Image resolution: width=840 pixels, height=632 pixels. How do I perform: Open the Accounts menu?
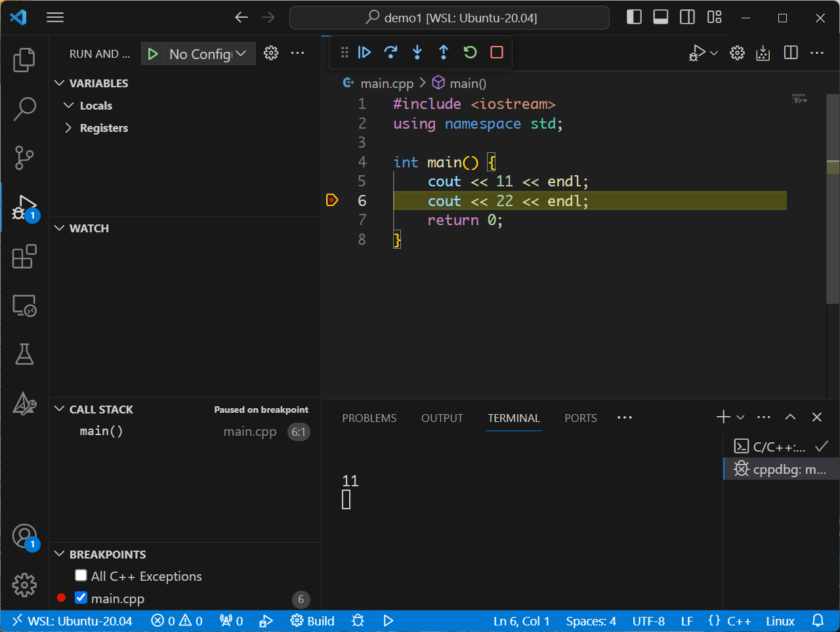[x=24, y=536]
